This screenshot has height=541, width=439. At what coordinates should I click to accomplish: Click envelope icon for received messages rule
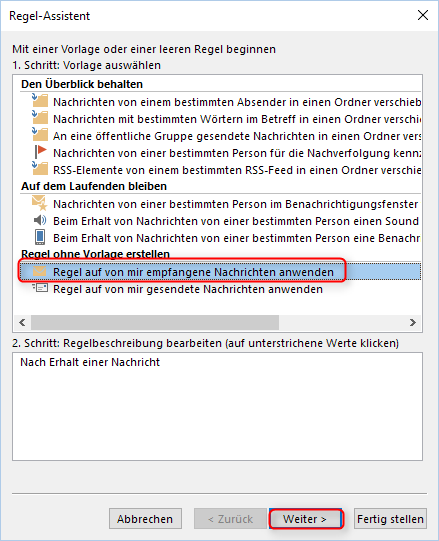tap(39, 272)
